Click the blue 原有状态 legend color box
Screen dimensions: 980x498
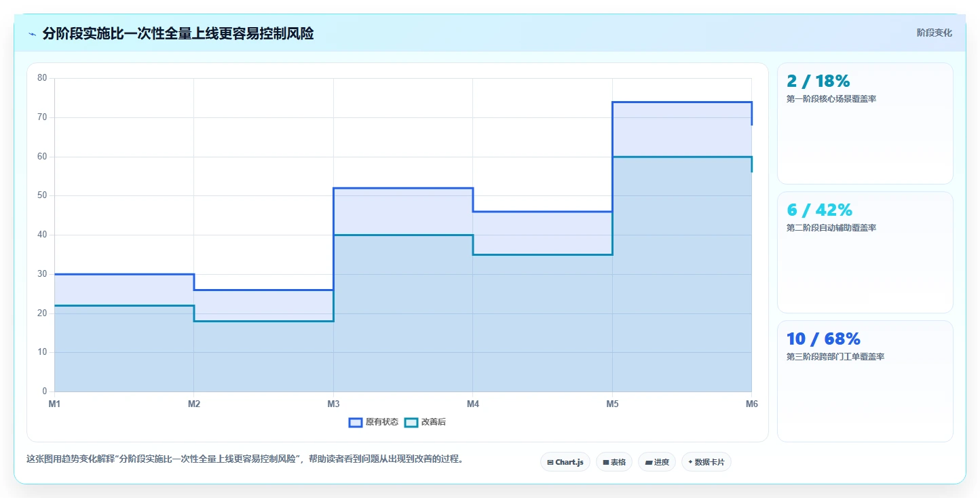(x=356, y=422)
